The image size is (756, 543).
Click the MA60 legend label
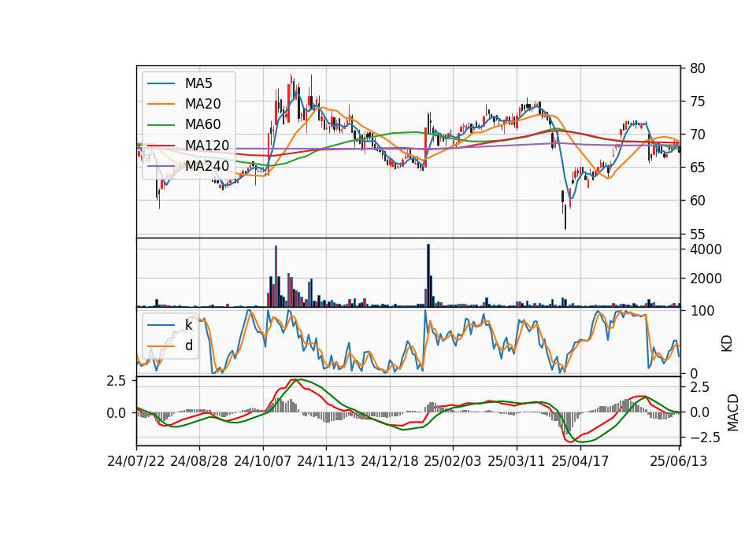[202, 124]
